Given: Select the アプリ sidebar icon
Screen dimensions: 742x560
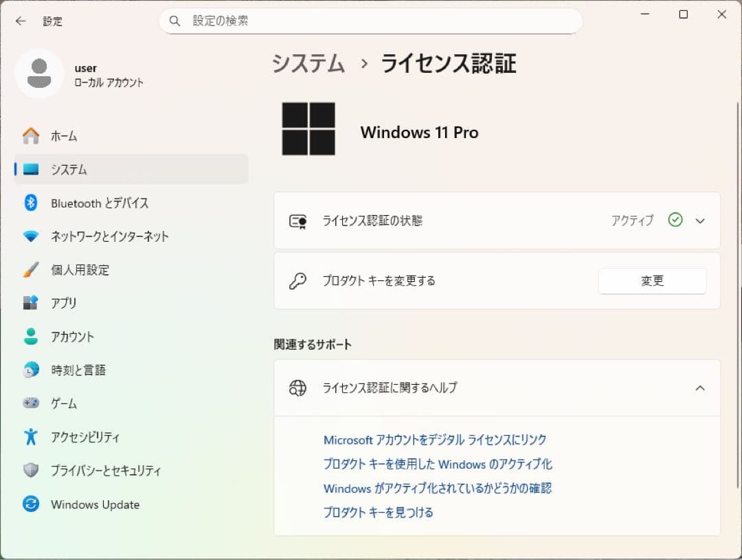Looking at the screenshot, I should (33, 303).
